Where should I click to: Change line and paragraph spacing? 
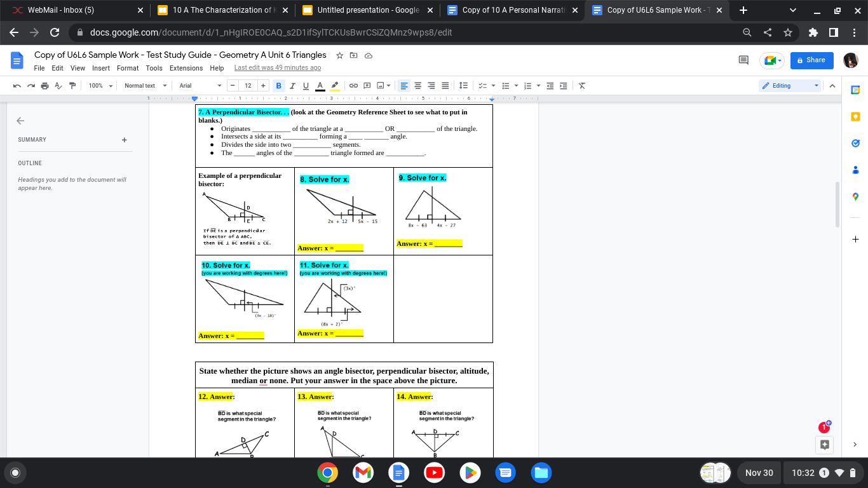[x=463, y=86]
